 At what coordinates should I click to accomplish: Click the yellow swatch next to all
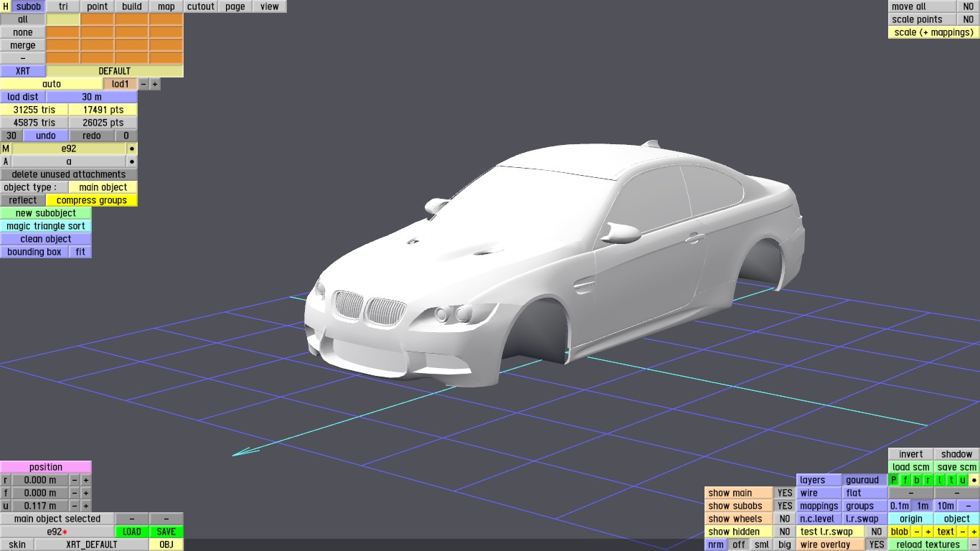point(63,19)
